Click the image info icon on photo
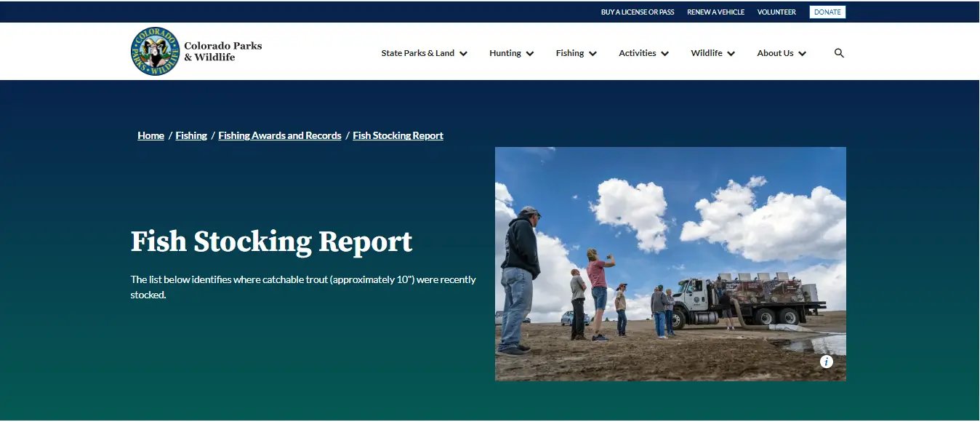Image resolution: width=980 pixels, height=422 pixels. click(827, 362)
